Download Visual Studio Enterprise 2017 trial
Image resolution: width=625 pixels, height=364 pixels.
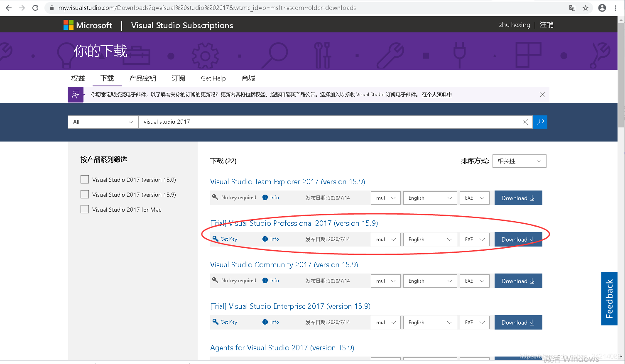point(518,322)
